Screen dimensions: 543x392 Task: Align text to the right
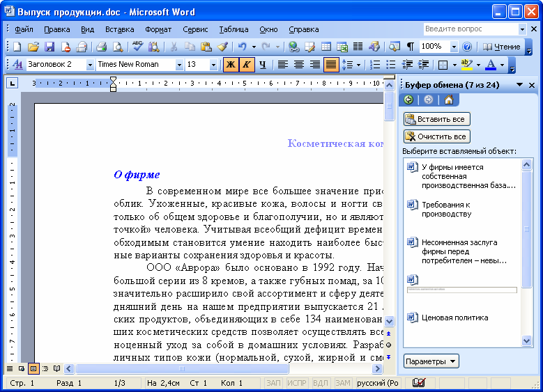point(315,65)
